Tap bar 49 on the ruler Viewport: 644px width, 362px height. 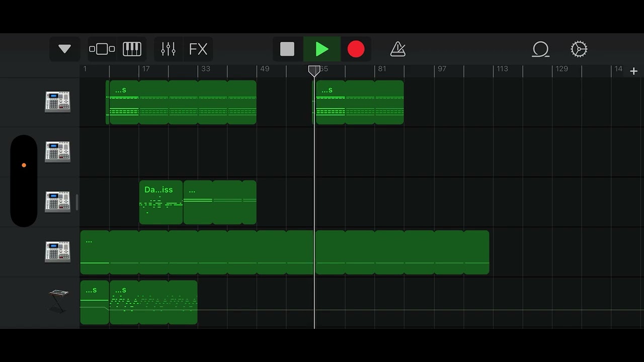point(265,69)
